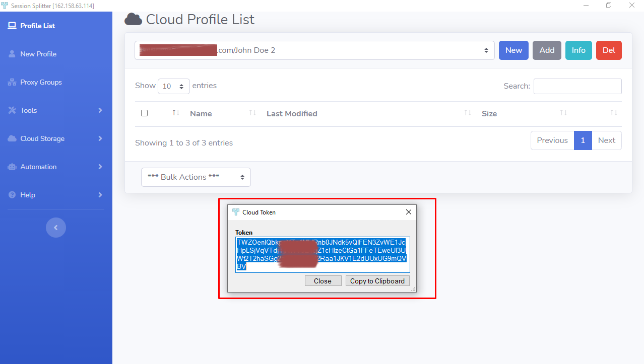Click the wrench icon beside Tools
644x364 pixels.
[x=12, y=110]
